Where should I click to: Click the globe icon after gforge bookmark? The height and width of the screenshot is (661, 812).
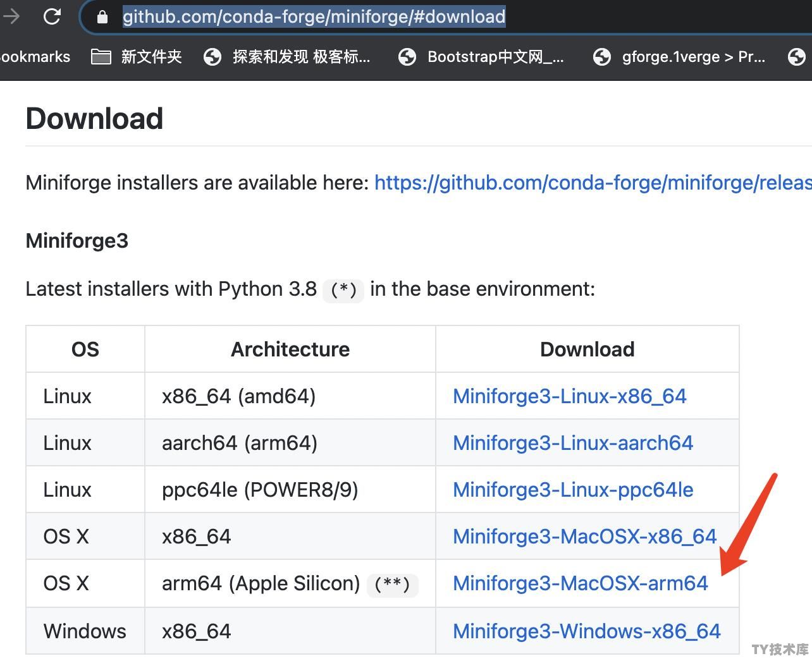click(797, 57)
